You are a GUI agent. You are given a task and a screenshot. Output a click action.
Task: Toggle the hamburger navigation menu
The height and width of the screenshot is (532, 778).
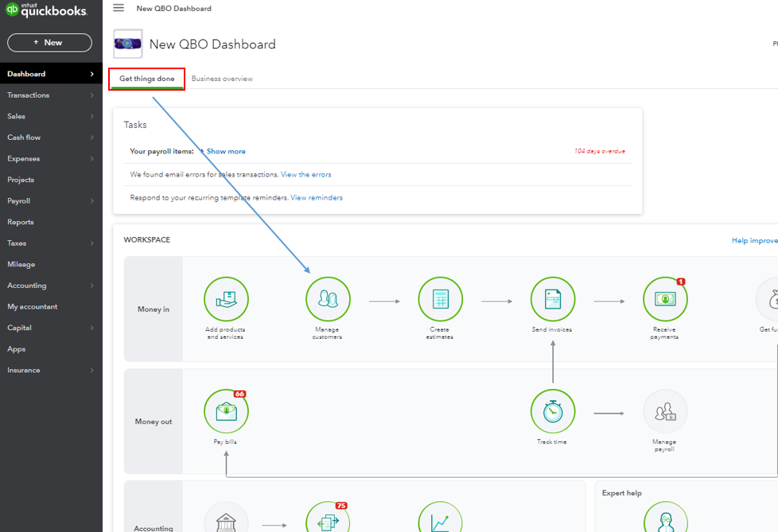pyautogui.click(x=119, y=8)
